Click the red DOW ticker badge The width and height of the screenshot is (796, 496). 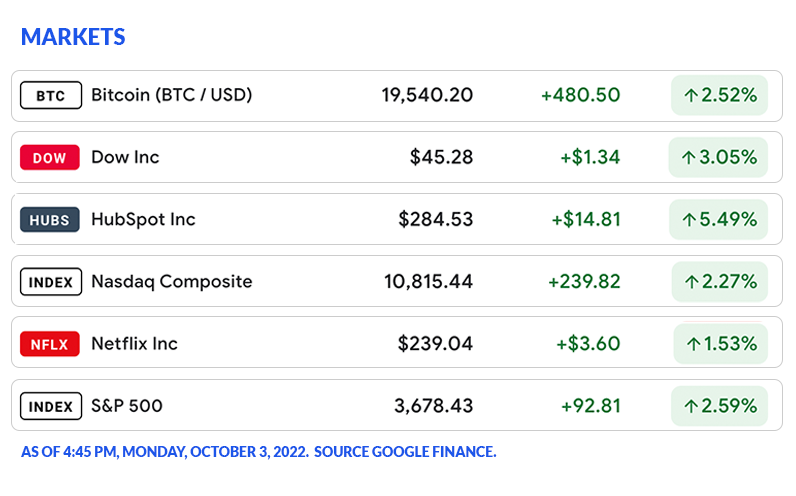50,158
